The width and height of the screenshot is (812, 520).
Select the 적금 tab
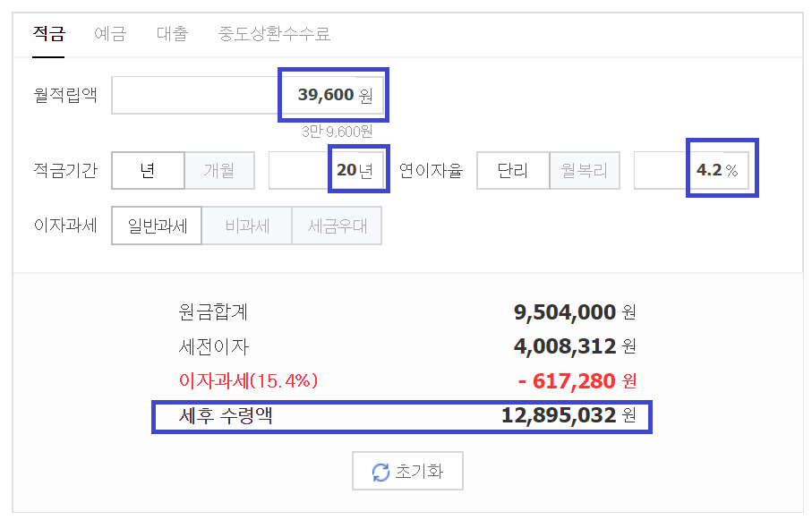[48, 34]
